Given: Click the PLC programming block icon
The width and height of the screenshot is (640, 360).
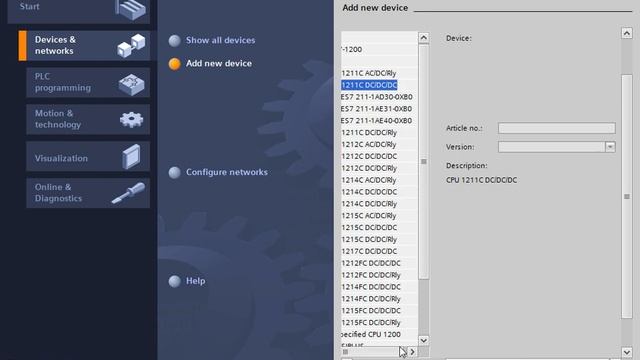Looking at the screenshot, I should (131, 84).
